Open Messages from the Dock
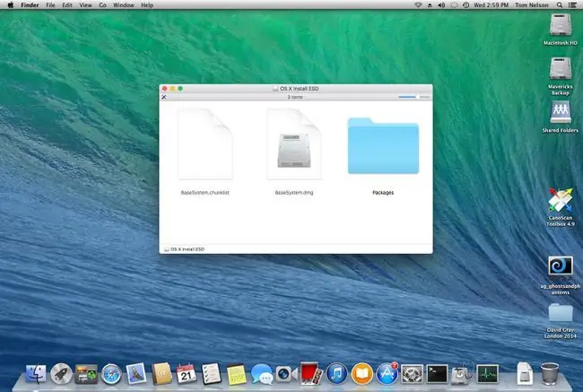The height and width of the screenshot is (392, 583). [x=261, y=373]
